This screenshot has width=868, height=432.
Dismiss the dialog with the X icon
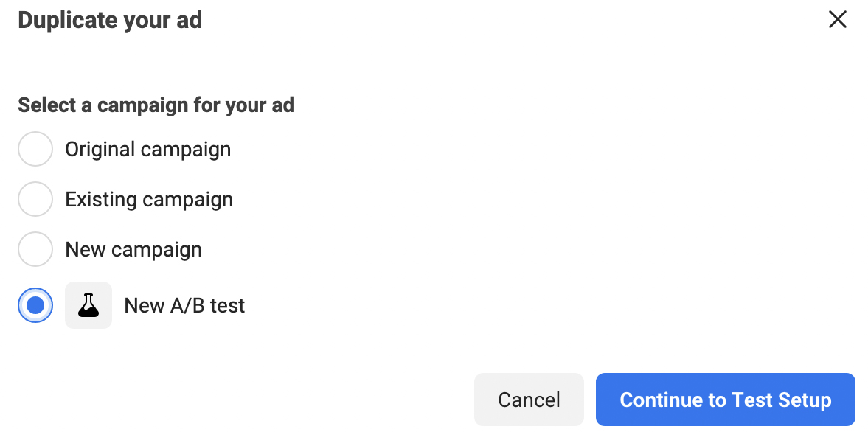point(837,20)
